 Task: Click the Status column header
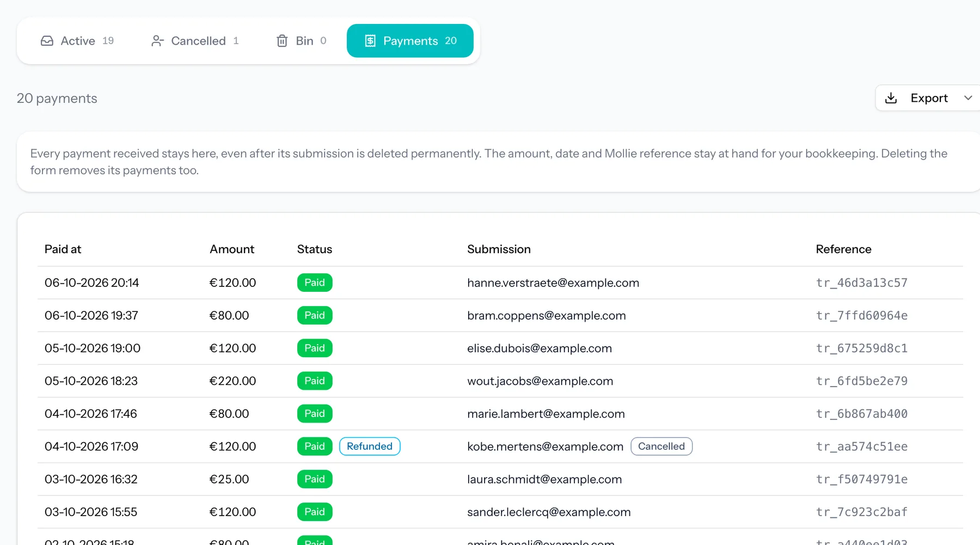[x=315, y=249]
